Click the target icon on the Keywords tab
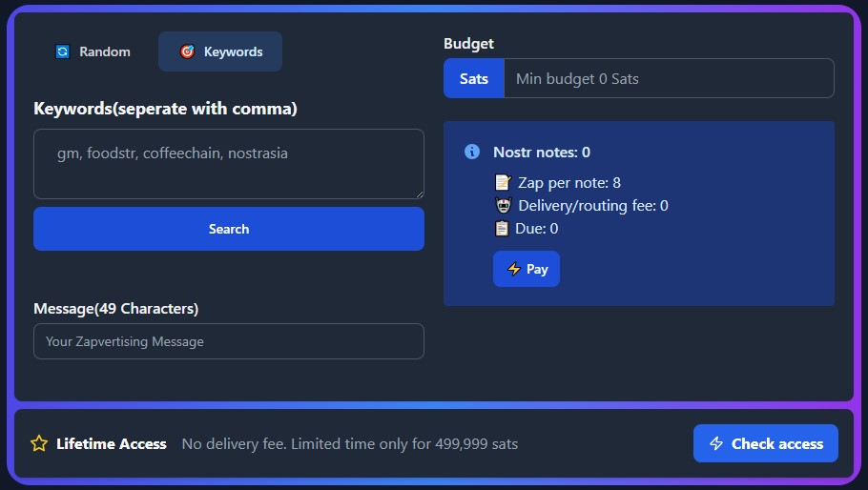 pos(188,51)
